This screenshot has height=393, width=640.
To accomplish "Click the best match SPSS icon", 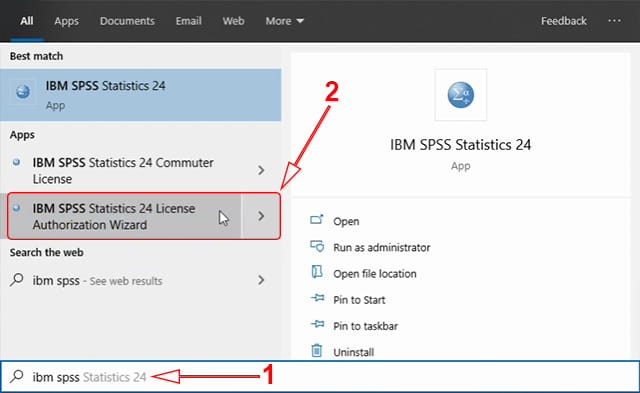I will pyautogui.click(x=23, y=91).
